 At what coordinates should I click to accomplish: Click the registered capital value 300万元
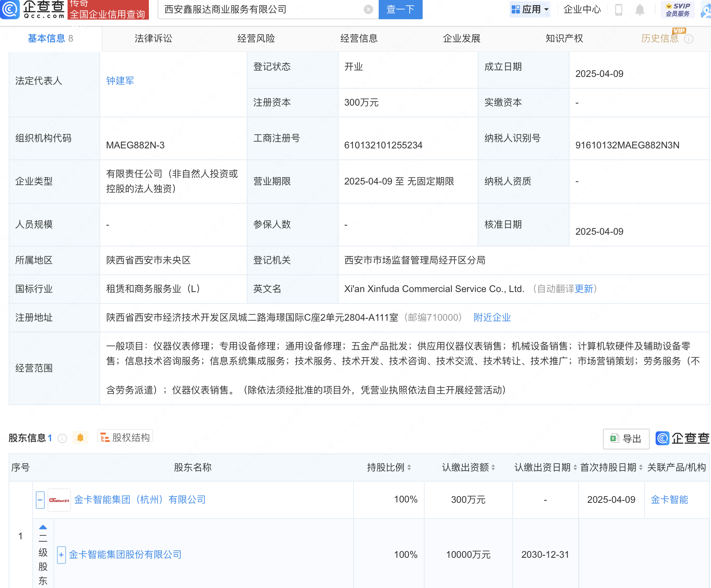click(361, 103)
